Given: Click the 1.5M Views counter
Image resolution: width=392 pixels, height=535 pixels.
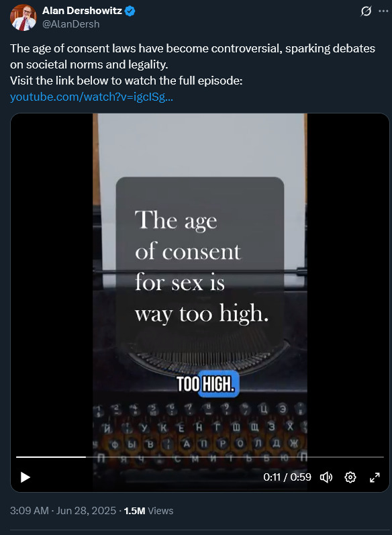Looking at the screenshot, I should pyautogui.click(x=148, y=511).
